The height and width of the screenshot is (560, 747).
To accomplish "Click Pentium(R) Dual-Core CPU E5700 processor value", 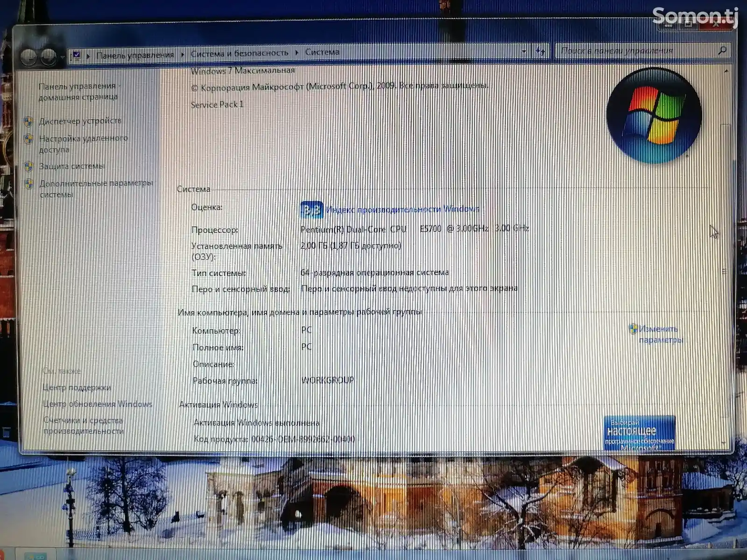I will coord(415,229).
